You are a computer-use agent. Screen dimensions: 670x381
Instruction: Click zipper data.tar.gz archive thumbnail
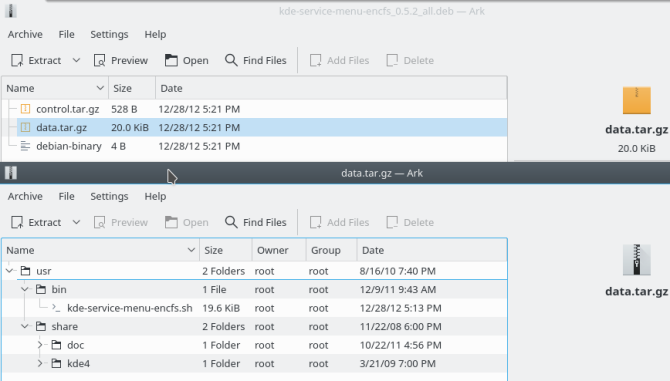(637, 260)
